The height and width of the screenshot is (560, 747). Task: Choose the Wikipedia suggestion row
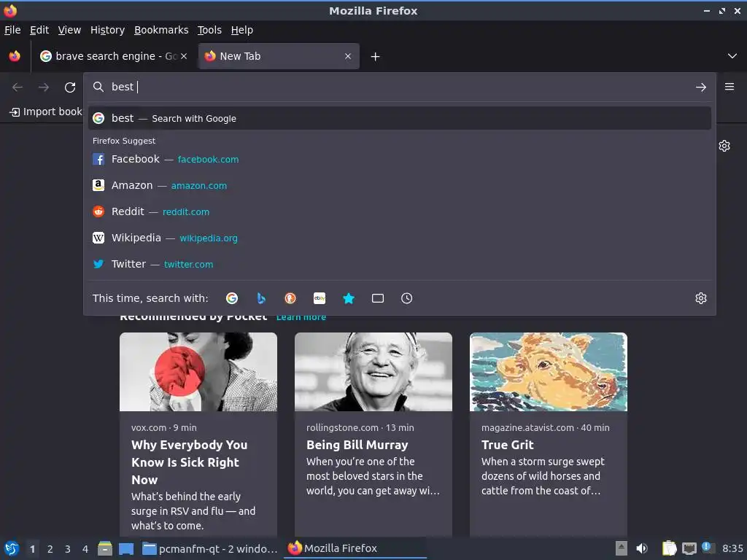(x=399, y=238)
